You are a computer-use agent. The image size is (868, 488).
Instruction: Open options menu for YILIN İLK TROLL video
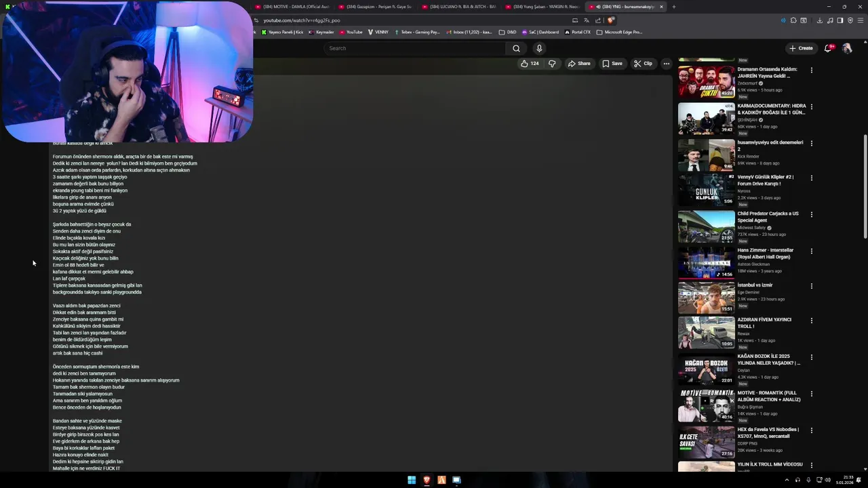[811, 465]
